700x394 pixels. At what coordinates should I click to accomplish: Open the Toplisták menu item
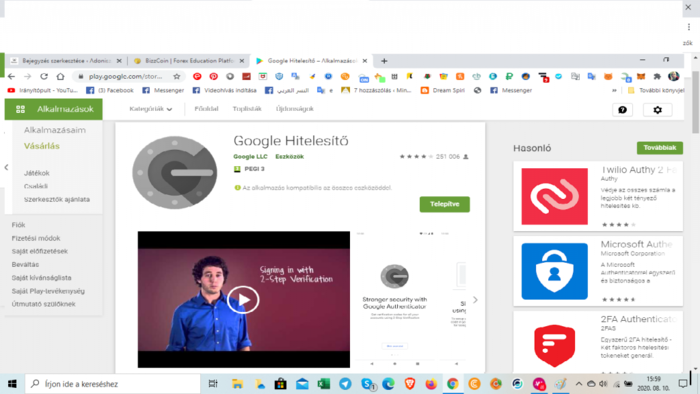(x=247, y=109)
